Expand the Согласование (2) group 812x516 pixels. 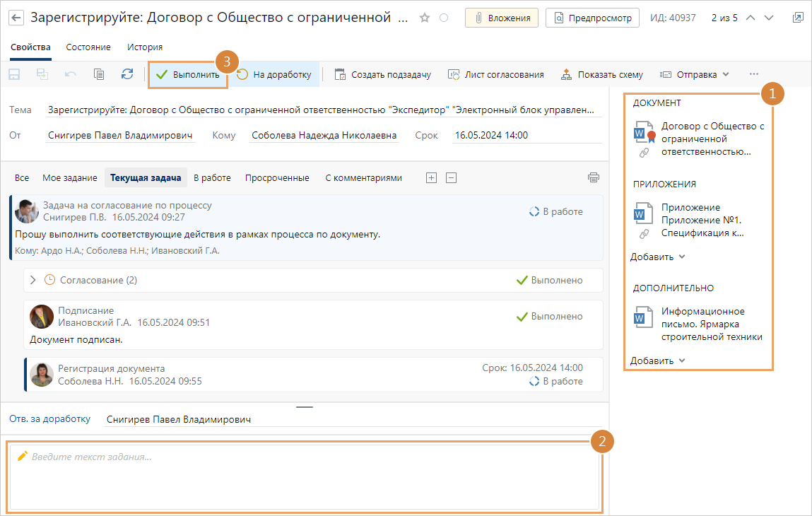(33, 280)
